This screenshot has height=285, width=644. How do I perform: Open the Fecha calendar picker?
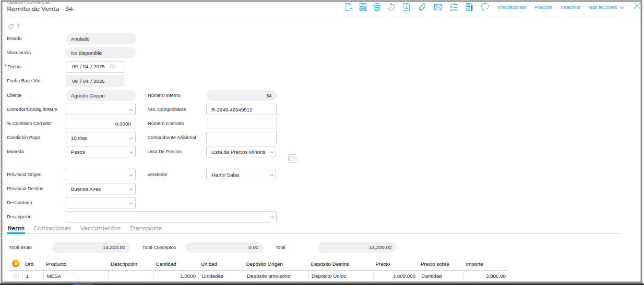pos(113,67)
